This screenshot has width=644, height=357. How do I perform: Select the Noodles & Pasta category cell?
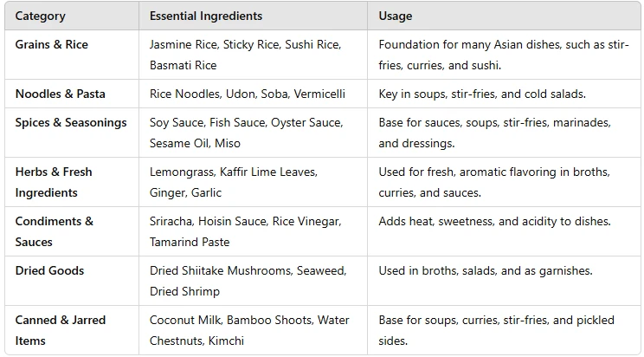[x=72, y=94]
